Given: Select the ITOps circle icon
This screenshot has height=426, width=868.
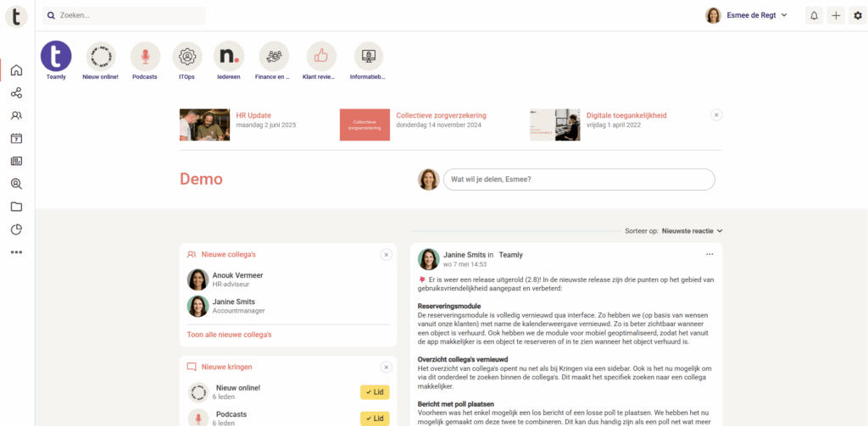Looking at the screenshot, I should tap(186, 57).
